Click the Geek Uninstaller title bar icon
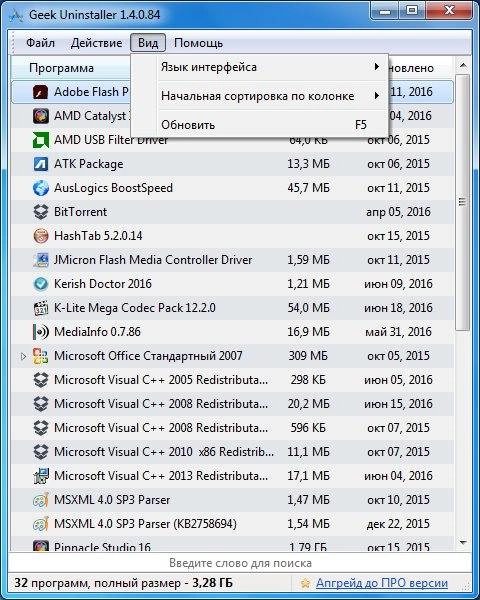The width and height of the screenshot is (480, 600). [16, 15]
